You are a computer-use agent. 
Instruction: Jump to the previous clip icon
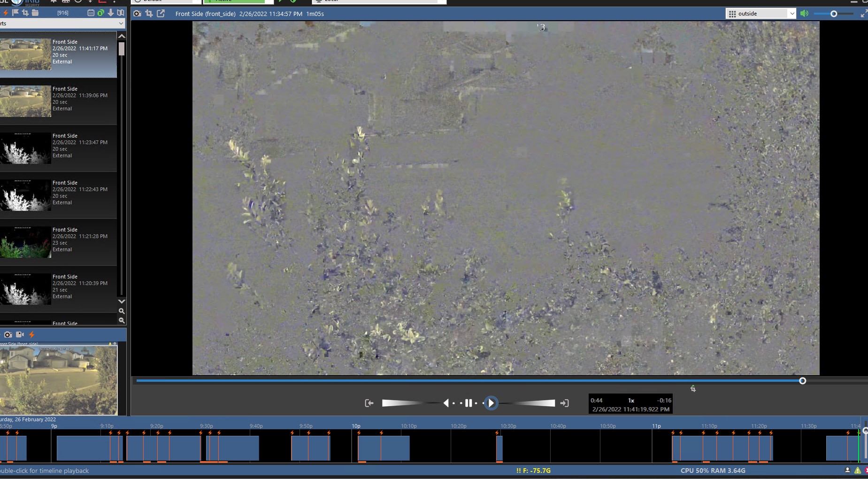click(x=369, y=403)
